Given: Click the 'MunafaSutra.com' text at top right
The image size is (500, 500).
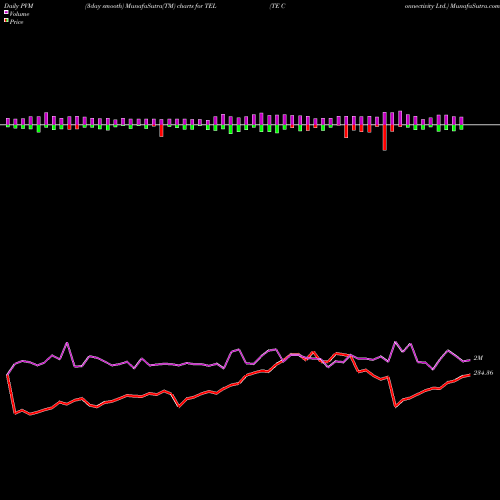Looking at the screenshot, I should pyautogui.click(x=475, y=6).
